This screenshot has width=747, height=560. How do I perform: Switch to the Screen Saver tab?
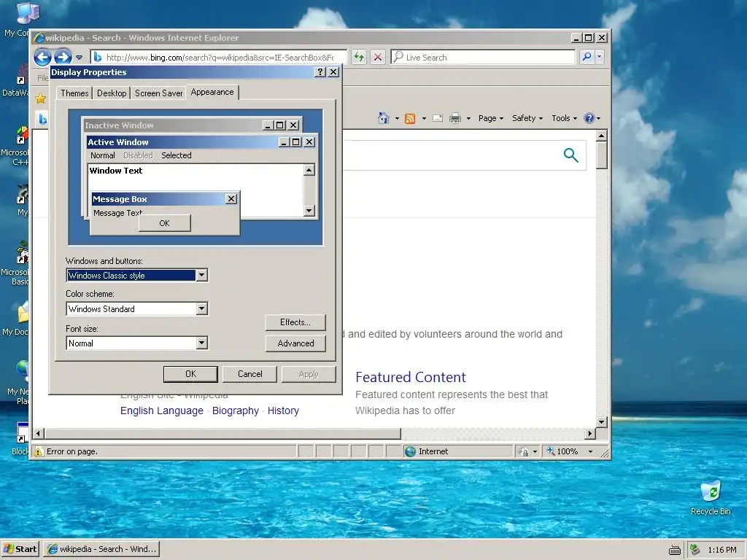coord(158,93)
